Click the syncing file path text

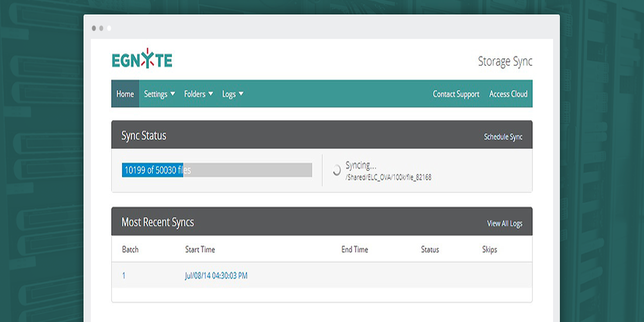[388, 177]
